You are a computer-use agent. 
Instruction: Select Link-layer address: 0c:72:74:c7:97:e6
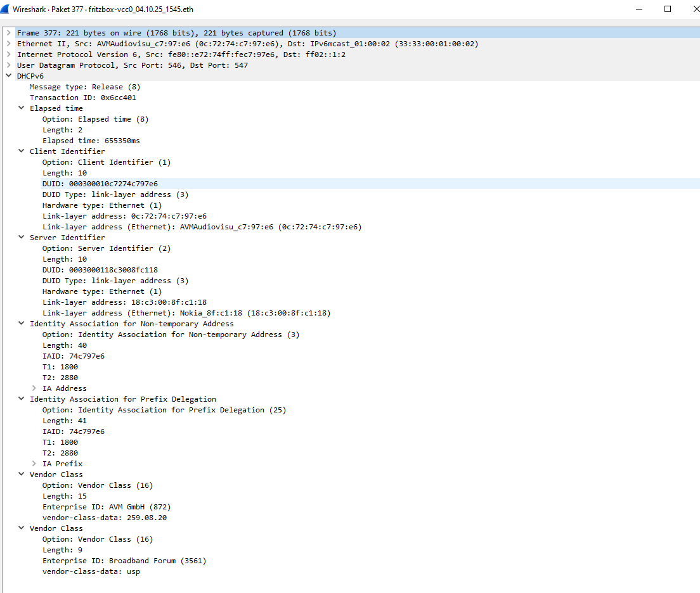124,216
